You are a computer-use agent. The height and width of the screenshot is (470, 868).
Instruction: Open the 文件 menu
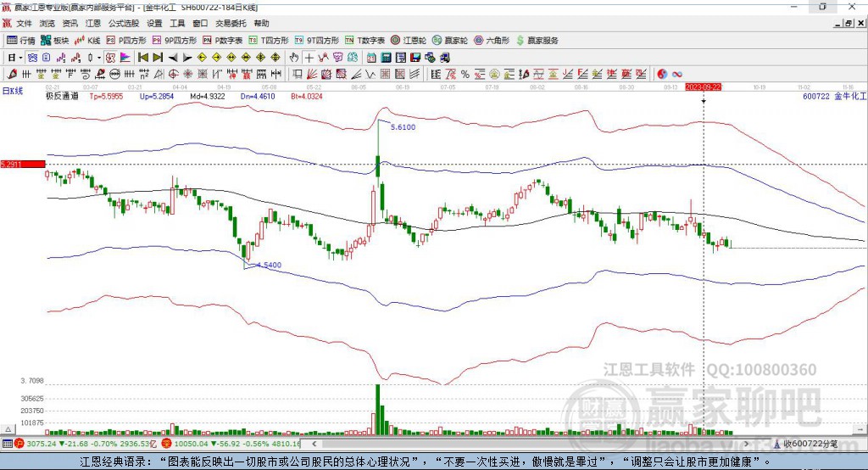[x=25, y=23]
